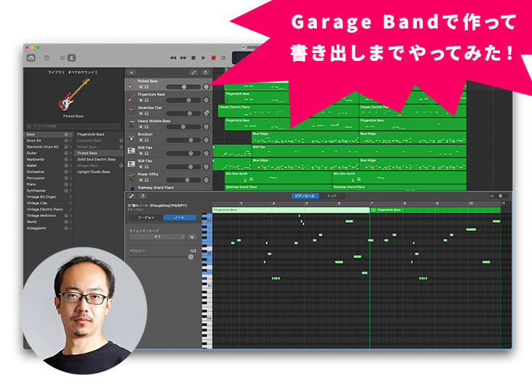Expand the Drum Kit category chevron
The height and width of the screenshot is (392, 532).
(70, 141)
